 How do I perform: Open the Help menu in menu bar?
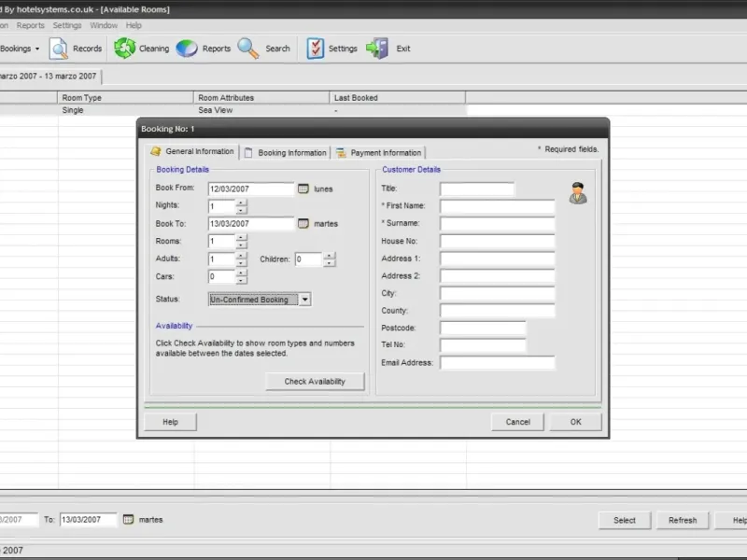(x=134, y=25)
